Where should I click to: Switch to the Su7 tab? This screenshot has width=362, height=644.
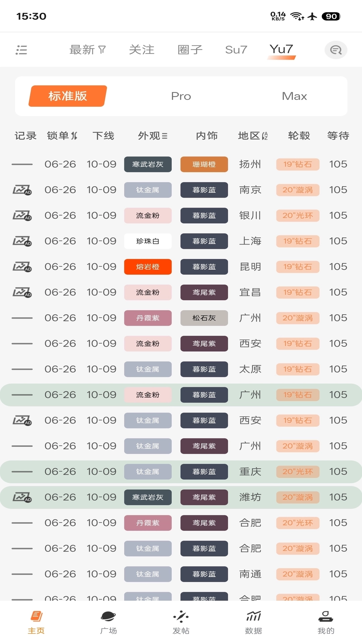pos(236,49)
